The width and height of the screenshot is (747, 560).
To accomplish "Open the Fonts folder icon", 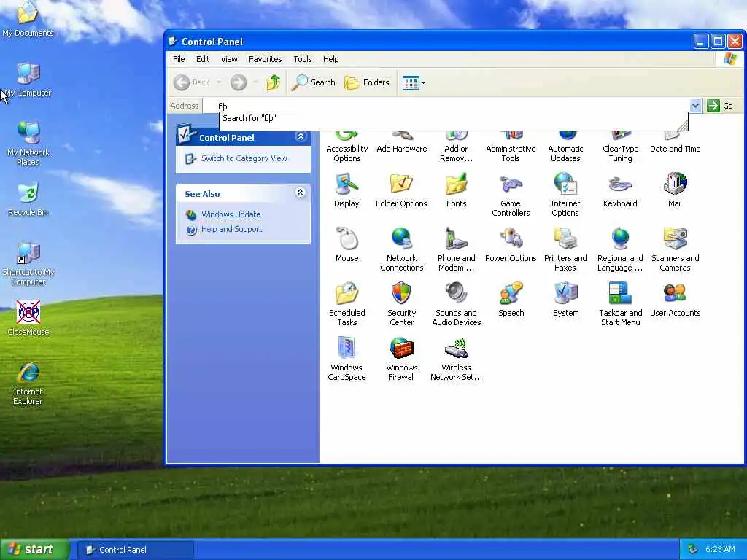I will coord(456,190).
